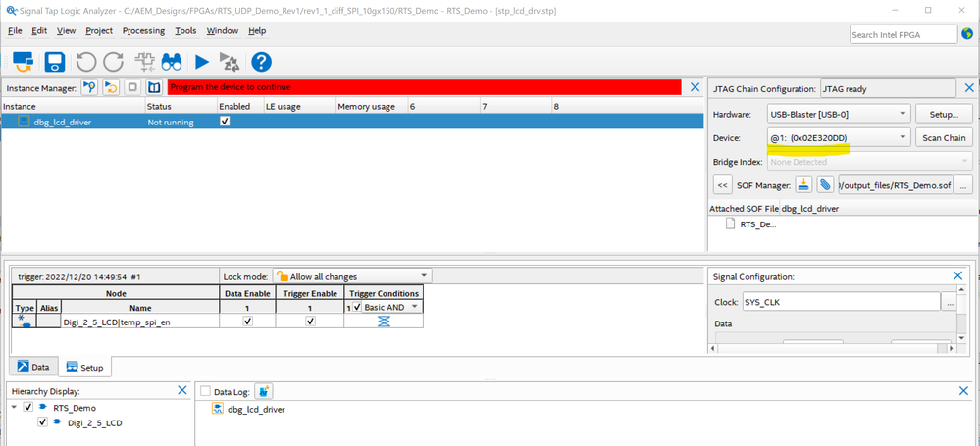Click the RTS_De... attached SOF file icon

730,224
